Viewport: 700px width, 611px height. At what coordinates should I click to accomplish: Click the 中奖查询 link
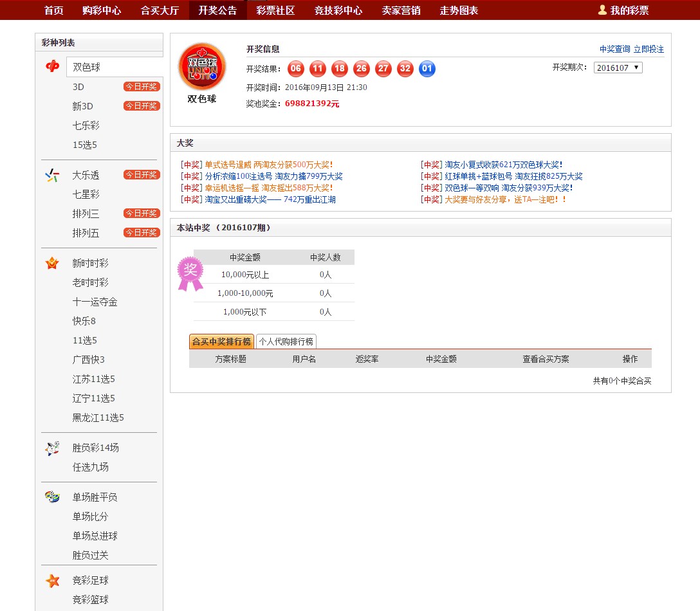[614, 49]
